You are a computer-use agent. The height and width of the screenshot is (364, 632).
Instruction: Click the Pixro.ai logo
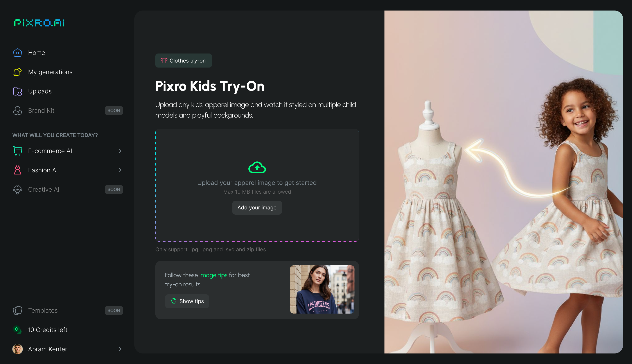(39, 23)
